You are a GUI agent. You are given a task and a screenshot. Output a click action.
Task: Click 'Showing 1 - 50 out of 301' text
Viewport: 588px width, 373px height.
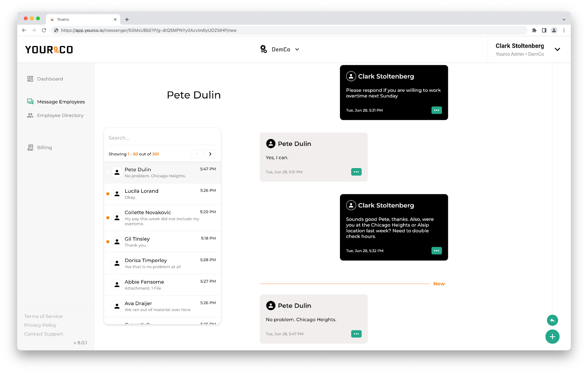pos(134,154)
